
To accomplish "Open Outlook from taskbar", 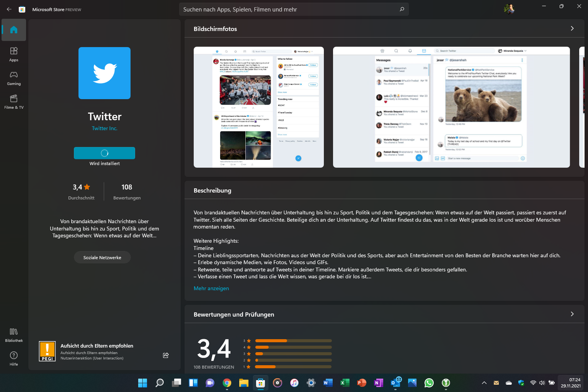I will (x=395, y=383).
